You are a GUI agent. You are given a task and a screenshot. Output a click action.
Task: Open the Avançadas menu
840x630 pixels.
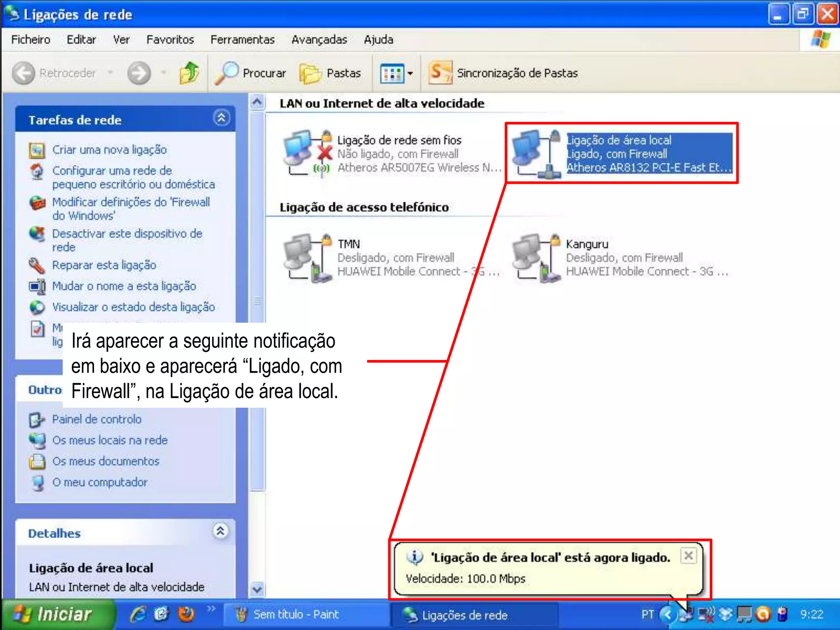point(319,40)
